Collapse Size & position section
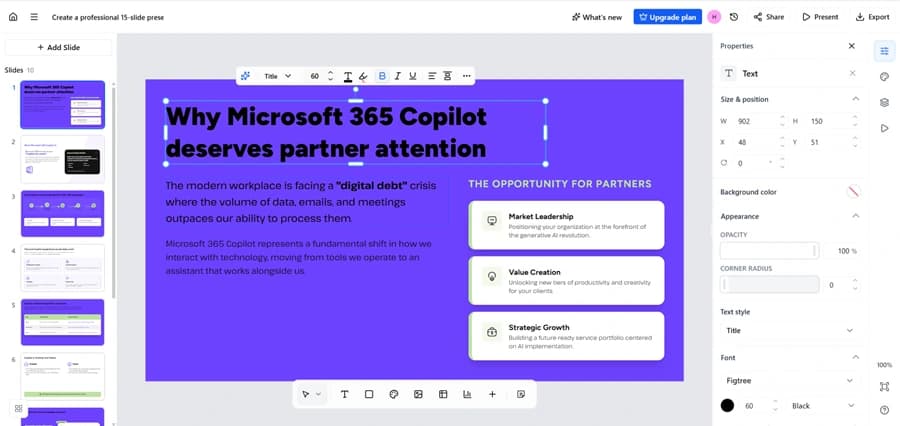 855,99
